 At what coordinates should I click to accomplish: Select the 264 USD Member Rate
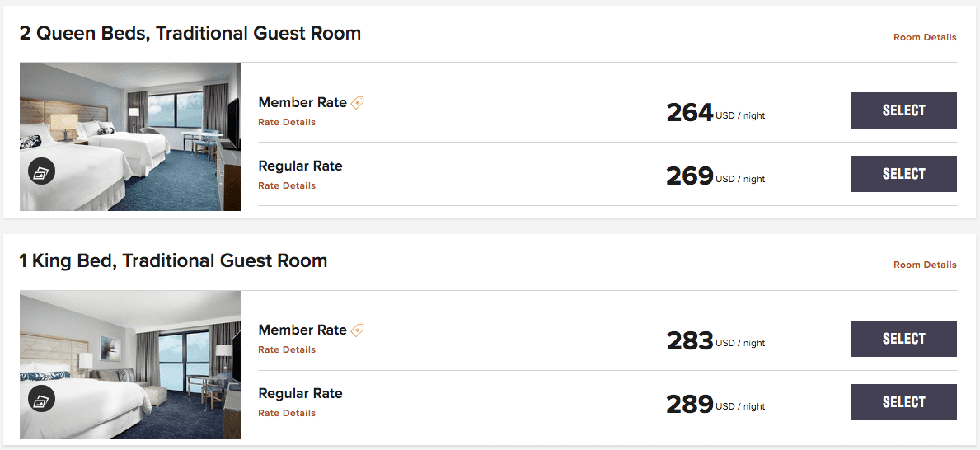903,110
